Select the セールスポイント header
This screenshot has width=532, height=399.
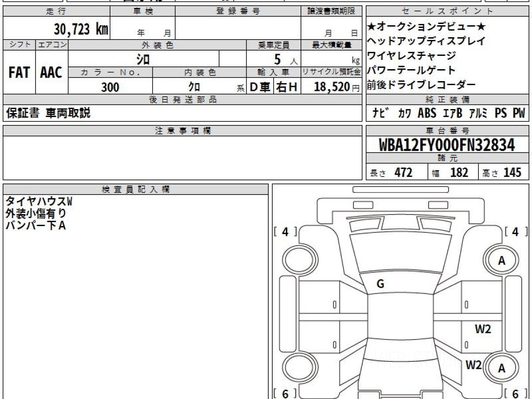point(448,12)
